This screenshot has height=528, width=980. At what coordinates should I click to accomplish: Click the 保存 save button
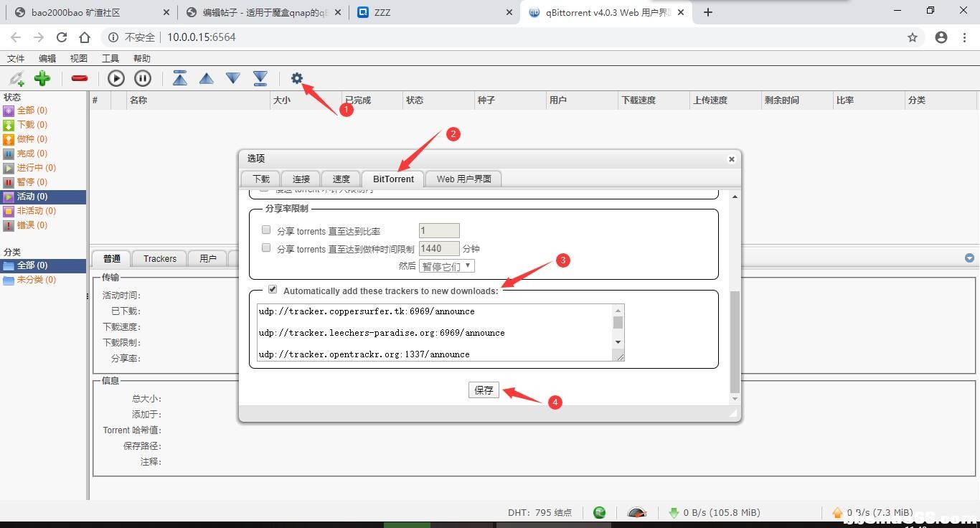(484, 390)
